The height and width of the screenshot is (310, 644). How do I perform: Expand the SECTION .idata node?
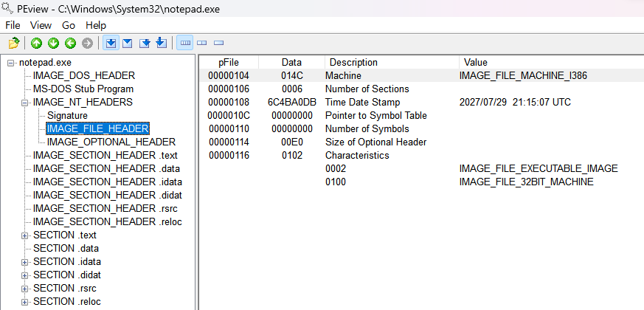[x=24, y=262]
